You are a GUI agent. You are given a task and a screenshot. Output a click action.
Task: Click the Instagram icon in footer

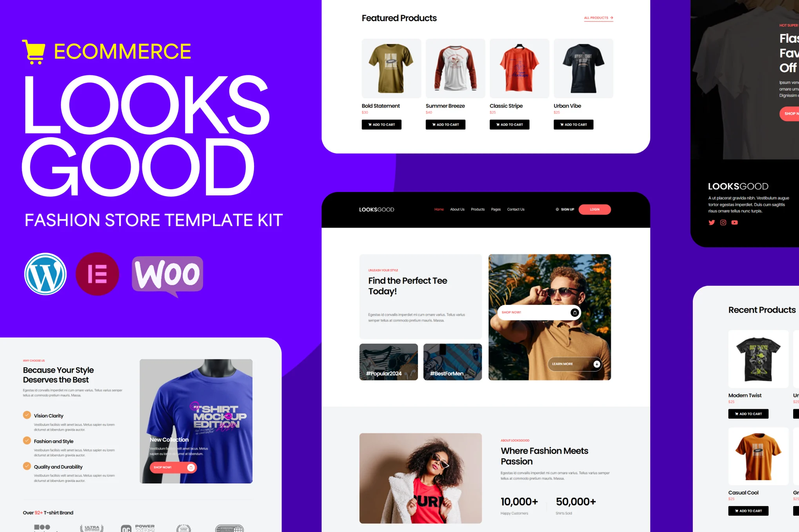coord(723,221)
